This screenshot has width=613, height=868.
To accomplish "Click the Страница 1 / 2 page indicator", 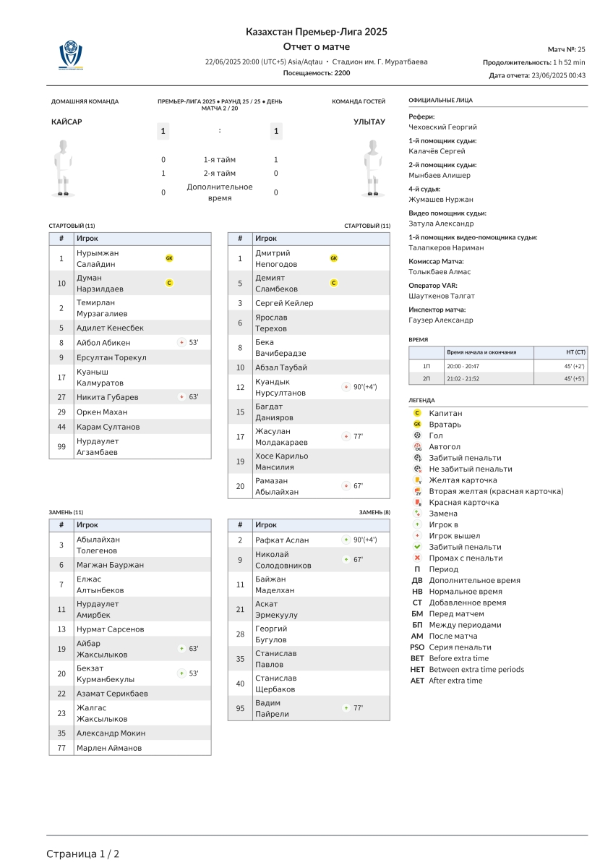I will point(83,854).
